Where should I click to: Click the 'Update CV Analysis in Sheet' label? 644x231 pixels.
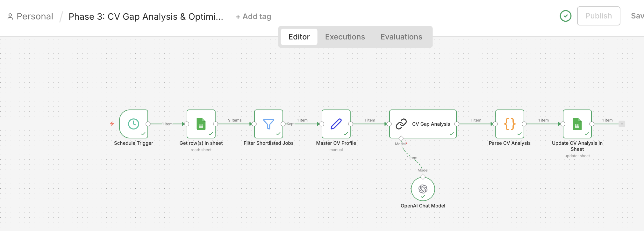tap(577, 146)
